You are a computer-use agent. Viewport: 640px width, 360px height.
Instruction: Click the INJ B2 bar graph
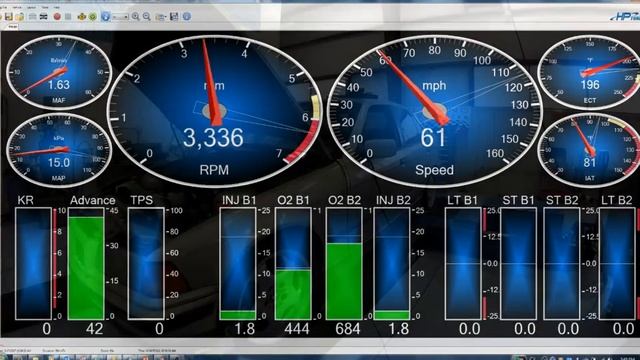coord(392,263)
